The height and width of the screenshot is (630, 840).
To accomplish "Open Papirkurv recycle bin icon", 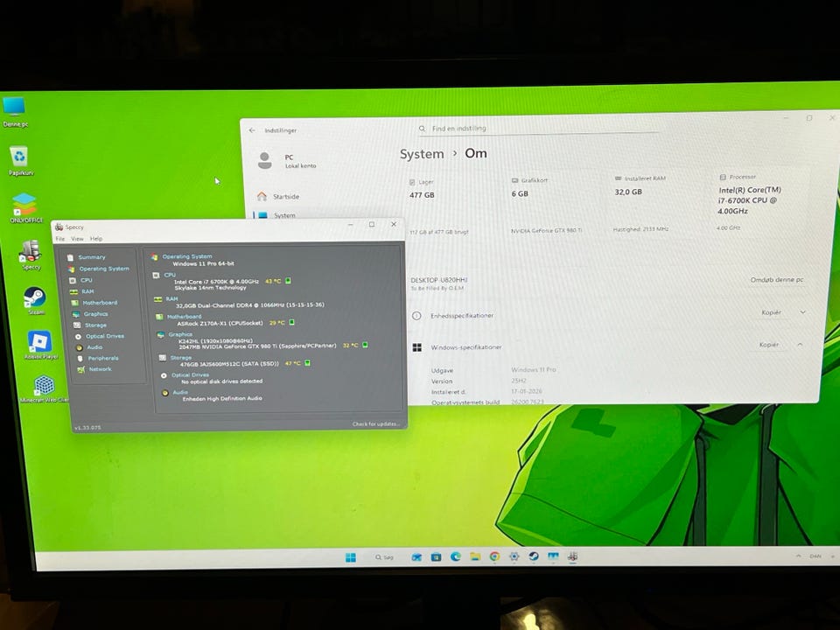I will coord(20,161).
